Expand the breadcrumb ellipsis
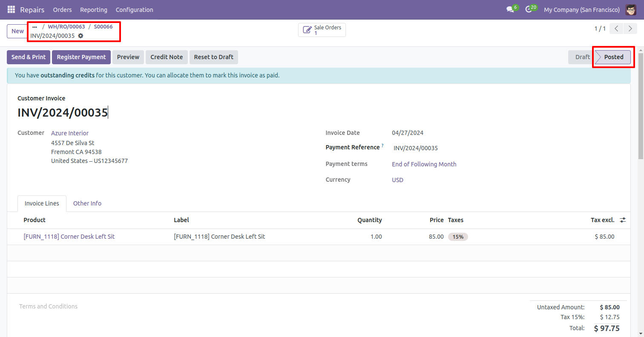The width and height of the screenshot is (644, 337). point(34,26)
